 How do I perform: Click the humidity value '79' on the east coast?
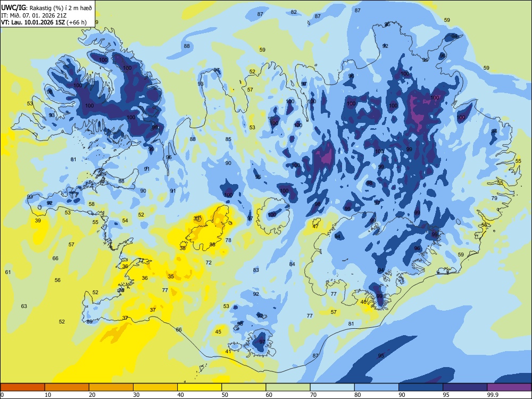[x=494, y=198]
